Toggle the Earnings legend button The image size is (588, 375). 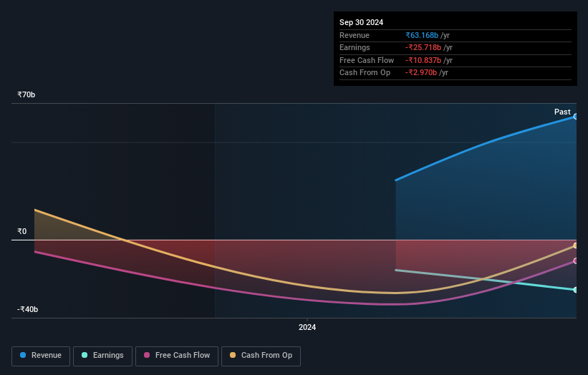102,356
